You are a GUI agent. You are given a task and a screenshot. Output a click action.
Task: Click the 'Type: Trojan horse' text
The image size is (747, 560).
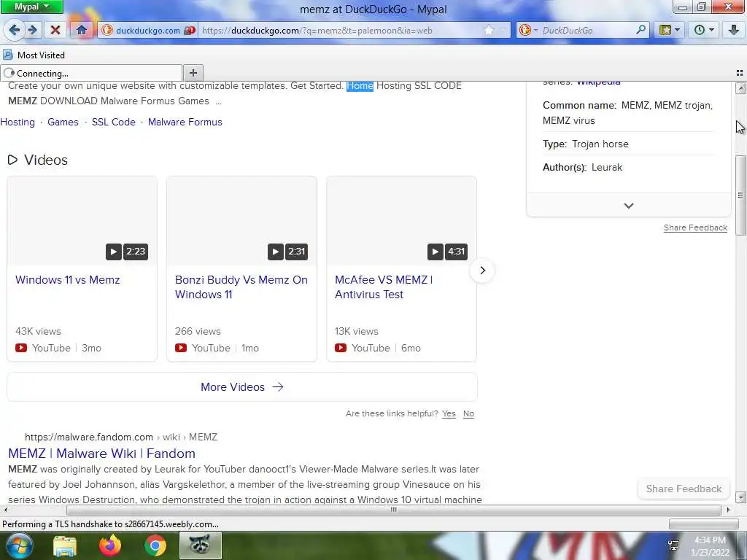coord(586,144)
